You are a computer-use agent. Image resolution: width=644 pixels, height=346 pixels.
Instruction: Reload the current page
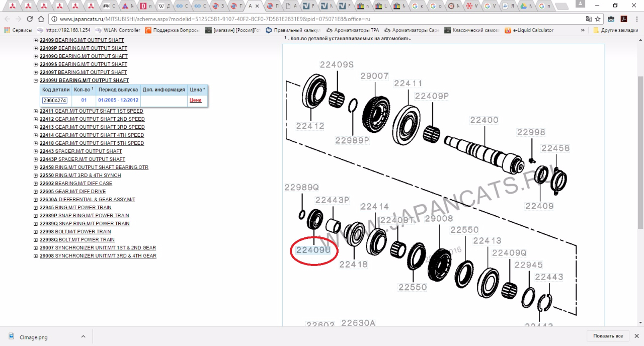(30, 19)
